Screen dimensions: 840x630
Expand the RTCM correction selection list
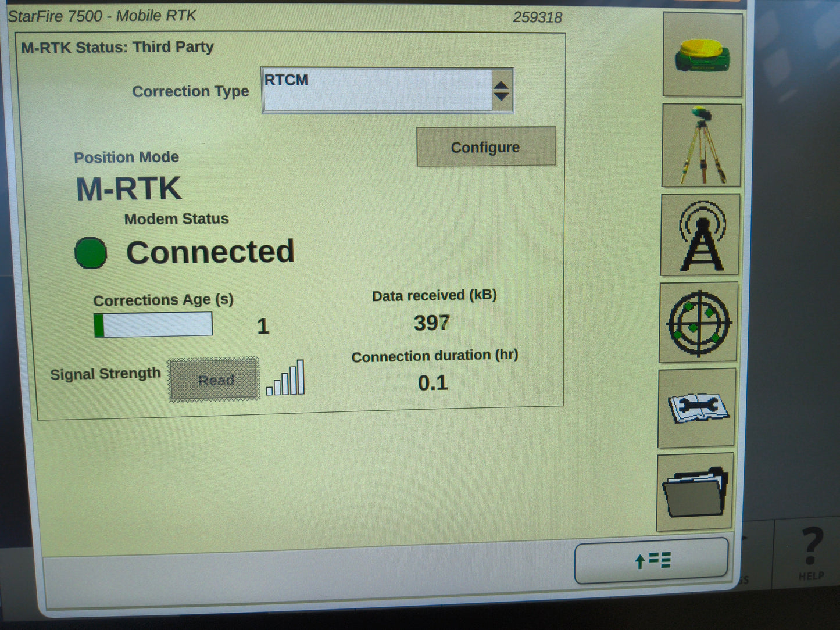tap(502, 90)
